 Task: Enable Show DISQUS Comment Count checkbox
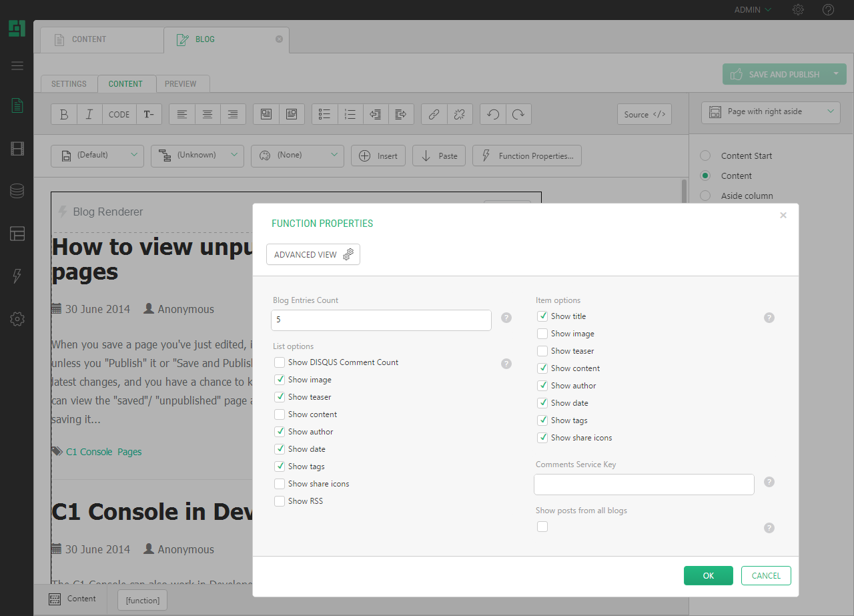pos(280,362)
